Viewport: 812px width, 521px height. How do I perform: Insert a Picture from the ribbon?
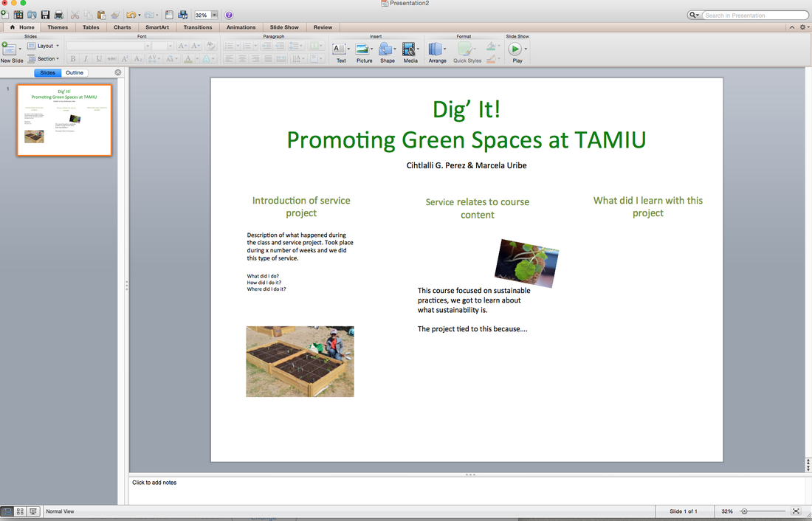coord(363,49)
